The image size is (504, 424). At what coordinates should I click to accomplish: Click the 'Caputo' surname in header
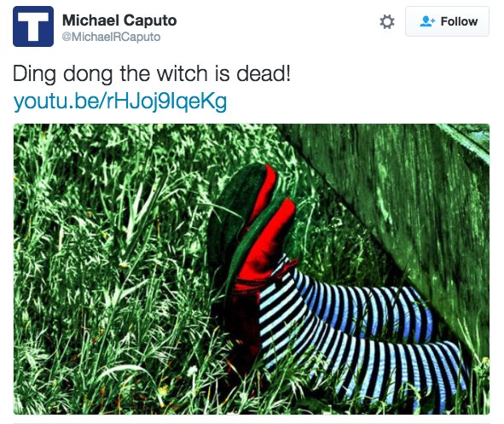click(150, 20)
